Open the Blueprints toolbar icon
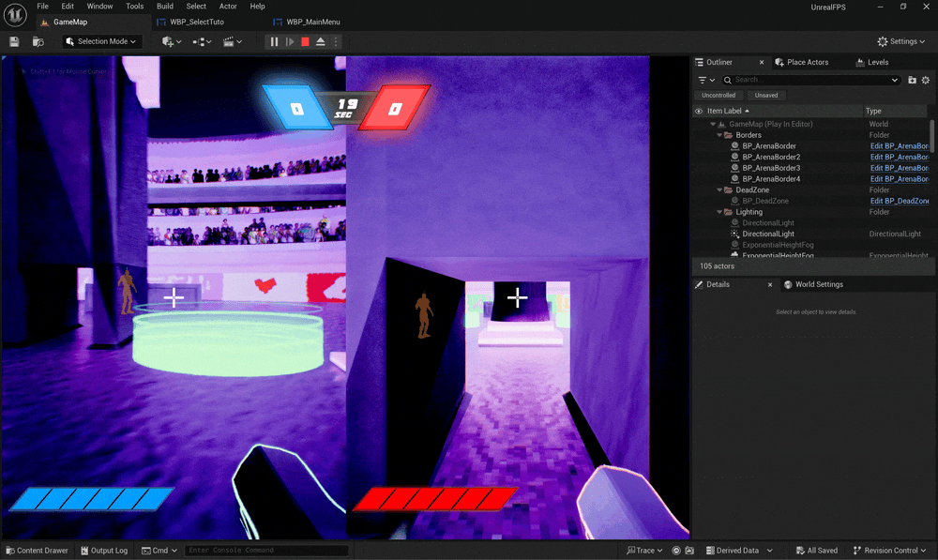Viewport: 938px width, 560px height. tap(199, 41)
